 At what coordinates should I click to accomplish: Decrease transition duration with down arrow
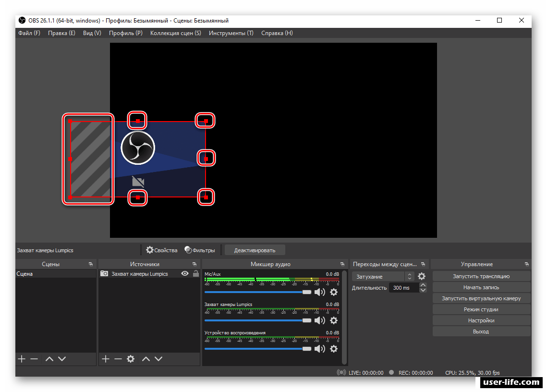[x=423, y=290]
